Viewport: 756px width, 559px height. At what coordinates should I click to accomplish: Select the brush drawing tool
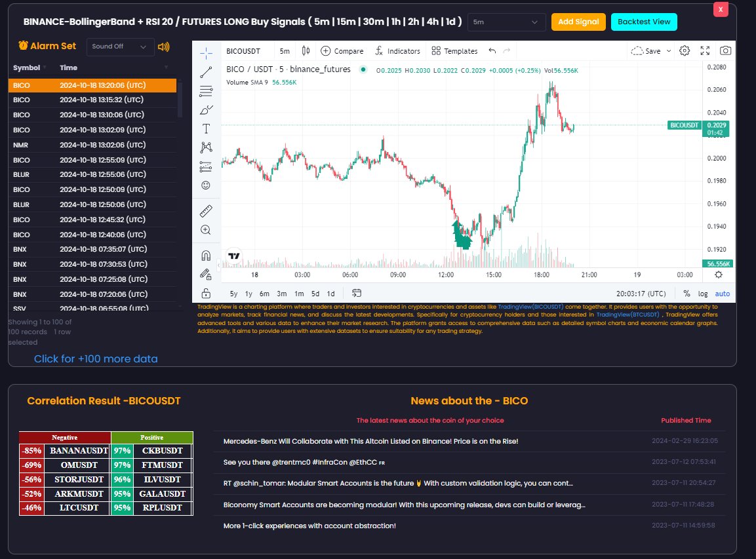[206, 110]
